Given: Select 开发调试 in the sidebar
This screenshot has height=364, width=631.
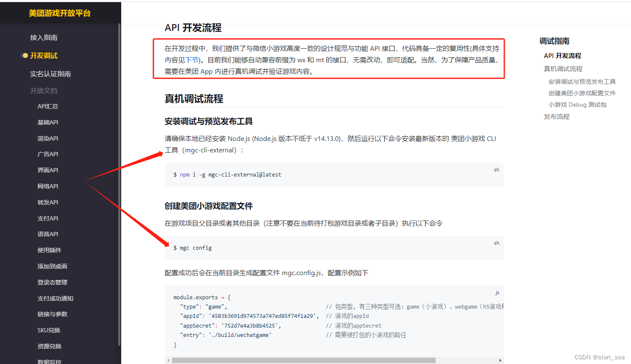Looking at the screenshot, I should [44, 55].
